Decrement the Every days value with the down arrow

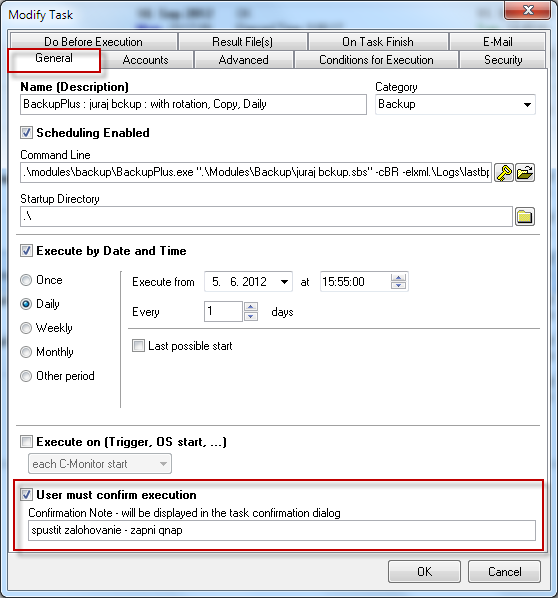click(x=251, y=316)
